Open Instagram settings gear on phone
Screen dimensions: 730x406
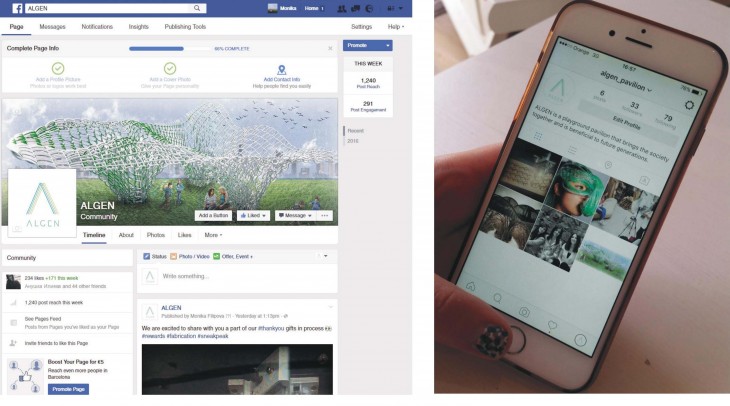coord(689,105)
